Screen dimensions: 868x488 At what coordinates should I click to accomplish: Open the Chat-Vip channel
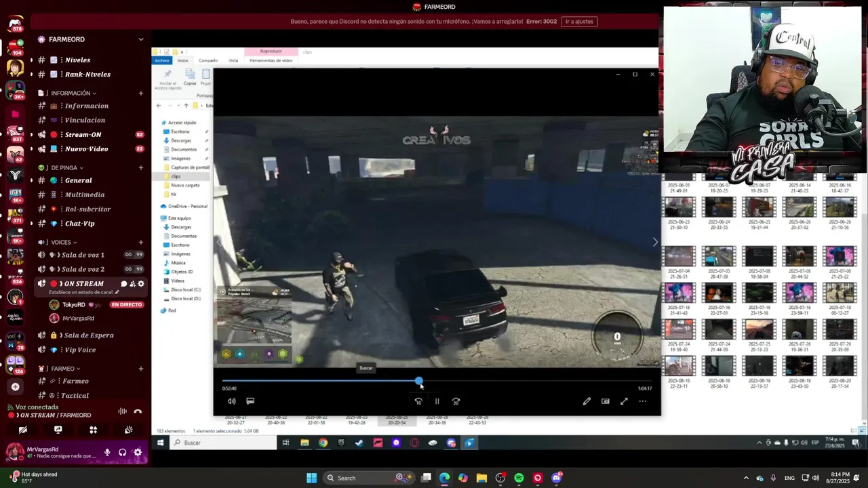pos(91,224)
